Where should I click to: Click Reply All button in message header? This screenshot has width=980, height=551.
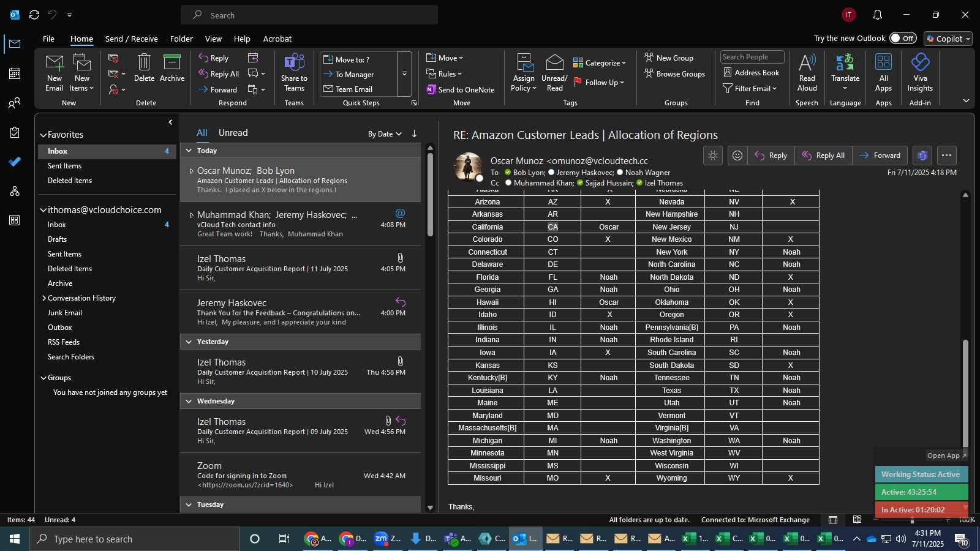pyautogui.click(x=823, y=156)
